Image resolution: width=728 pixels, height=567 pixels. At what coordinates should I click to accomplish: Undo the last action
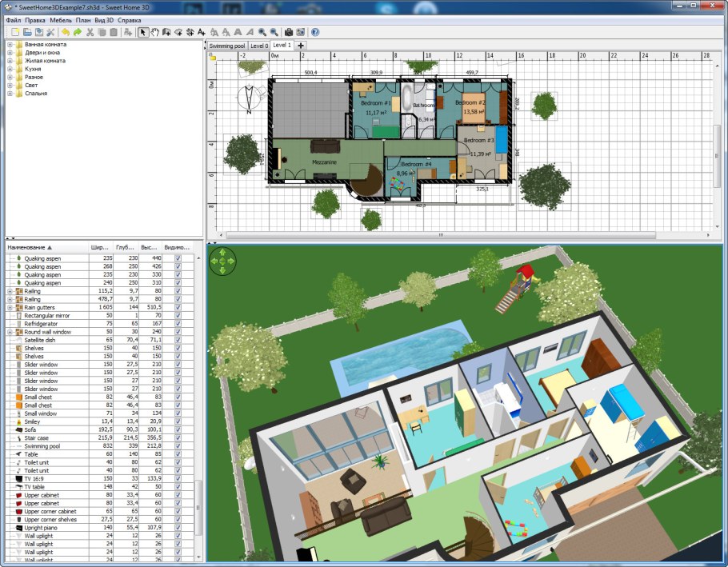[66, 33]
